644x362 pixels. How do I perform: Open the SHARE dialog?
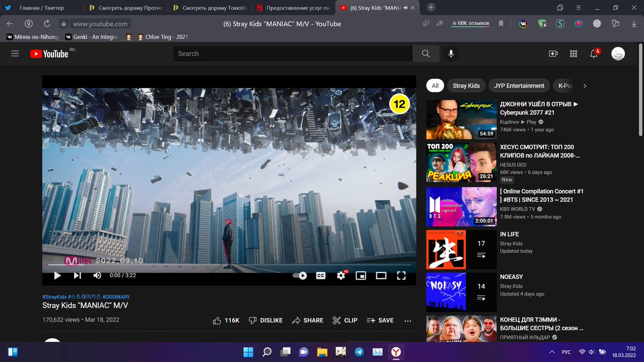(x=308, y=320)
